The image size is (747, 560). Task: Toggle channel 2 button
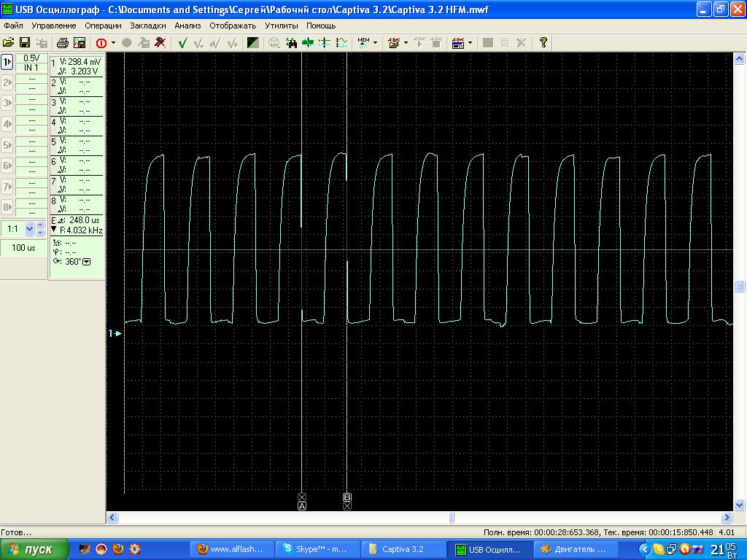(x=7, y=83)
